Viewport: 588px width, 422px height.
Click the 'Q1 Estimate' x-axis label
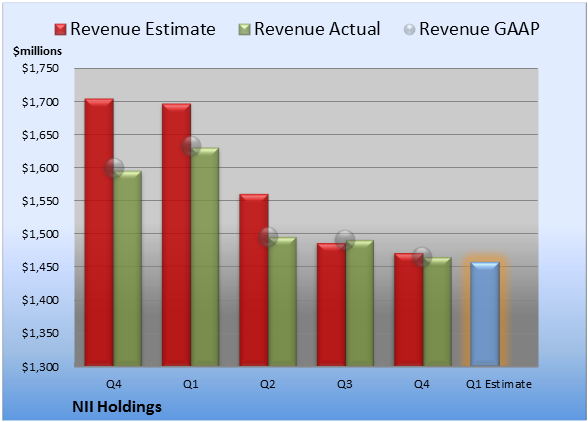point(499,384)
